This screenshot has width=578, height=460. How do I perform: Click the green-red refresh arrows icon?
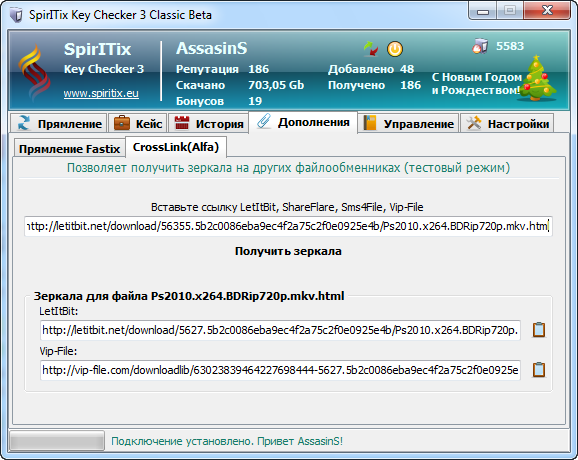(371, 49)
